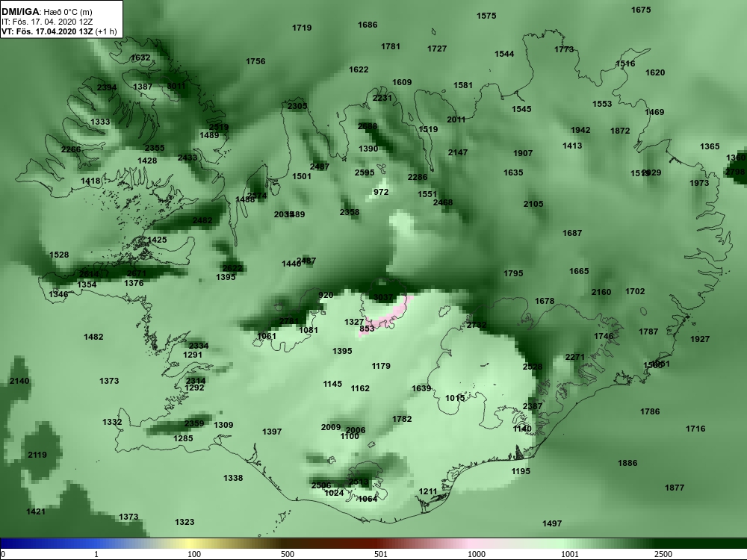Screen dimensions: 747x560
Task: Click the map value 2266
Action: (71, 149)
